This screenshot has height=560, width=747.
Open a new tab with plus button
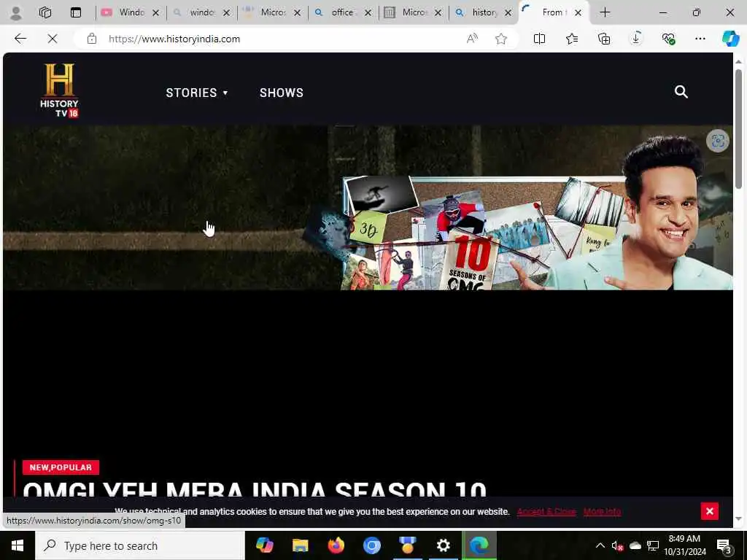point(605,13)
